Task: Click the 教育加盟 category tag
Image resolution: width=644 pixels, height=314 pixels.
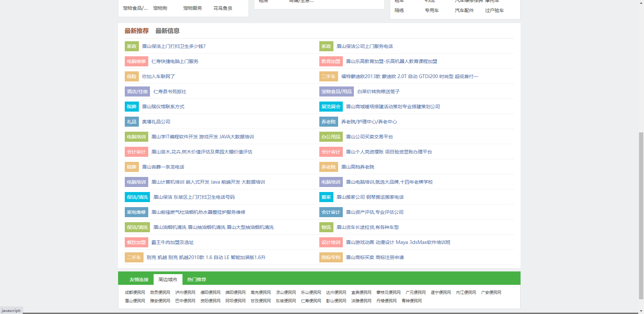Action: pyautogui.click(x=331, y=61)
